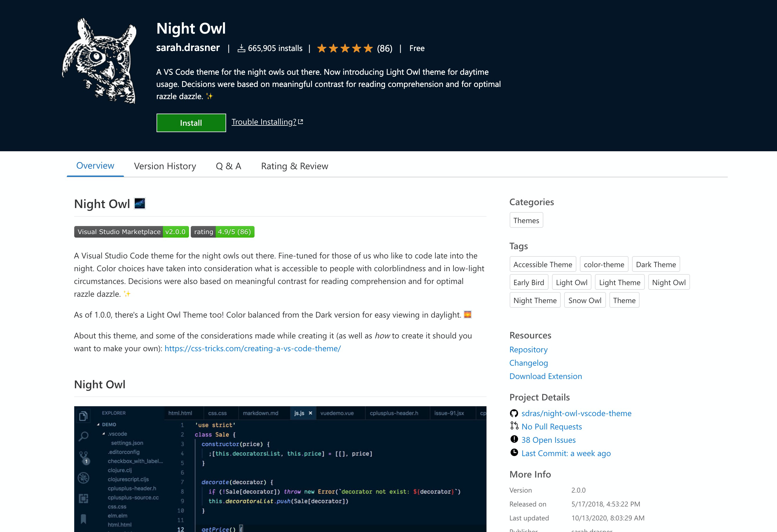Image resolution: width=777 pixels, height=532 pixels.
Task: Click the Night Owl editor preview screenshot
Action: (x=280, y=469)
